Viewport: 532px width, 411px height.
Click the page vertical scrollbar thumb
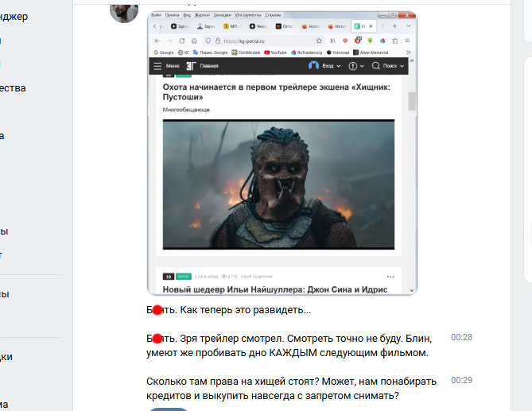[412, 101]
